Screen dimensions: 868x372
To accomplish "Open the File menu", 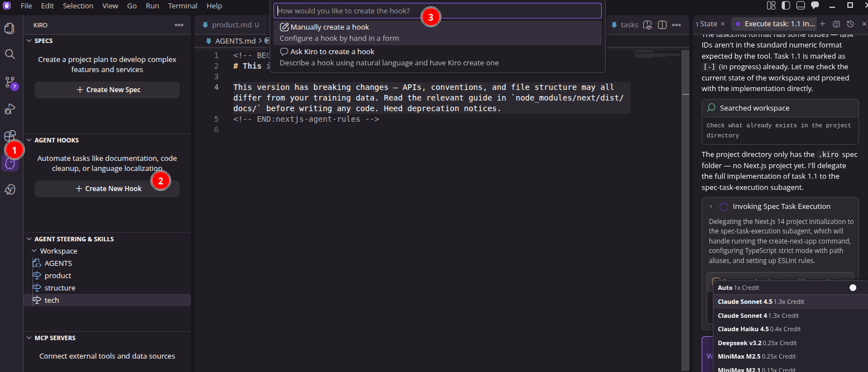I will (26, 6).
